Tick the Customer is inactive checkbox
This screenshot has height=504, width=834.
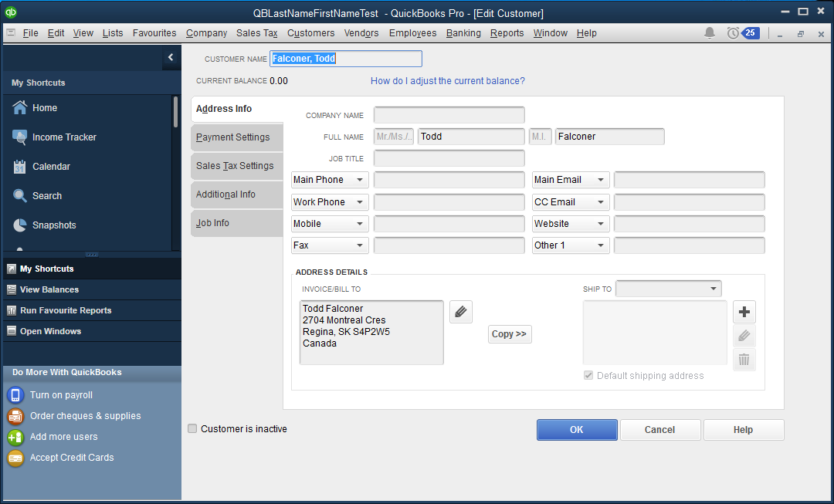[192, 428]
